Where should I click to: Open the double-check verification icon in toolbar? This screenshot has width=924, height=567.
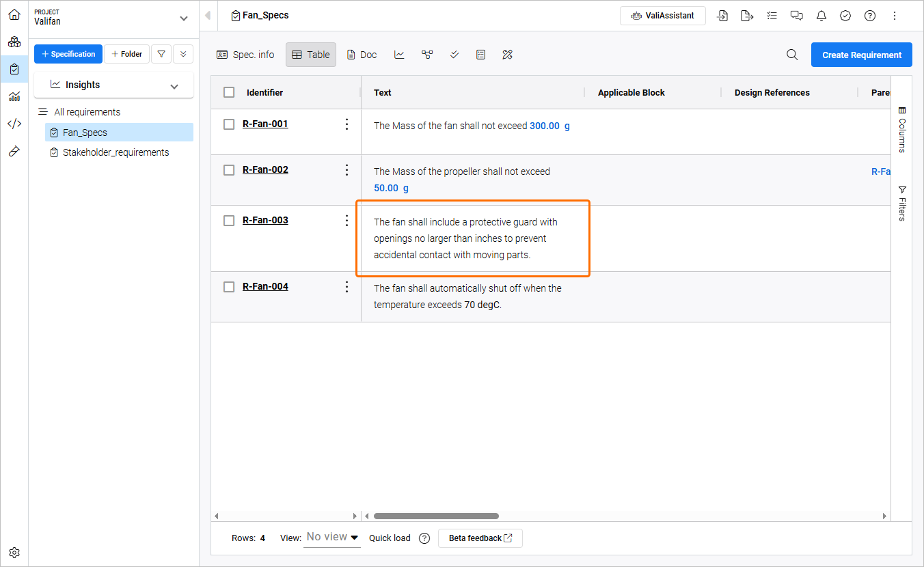[x=454, y=55]
